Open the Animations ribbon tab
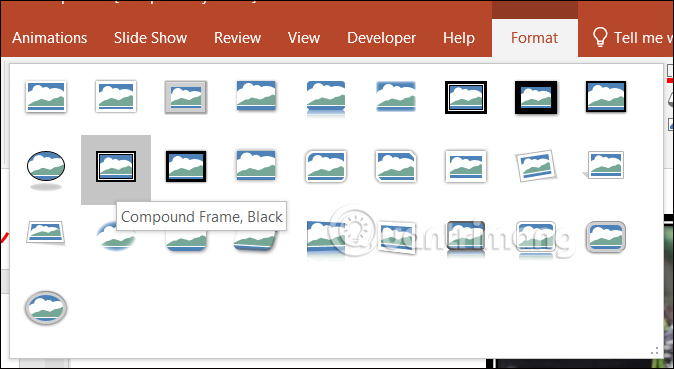Screen dimensions: 674x369 click(x=49, y=38)
